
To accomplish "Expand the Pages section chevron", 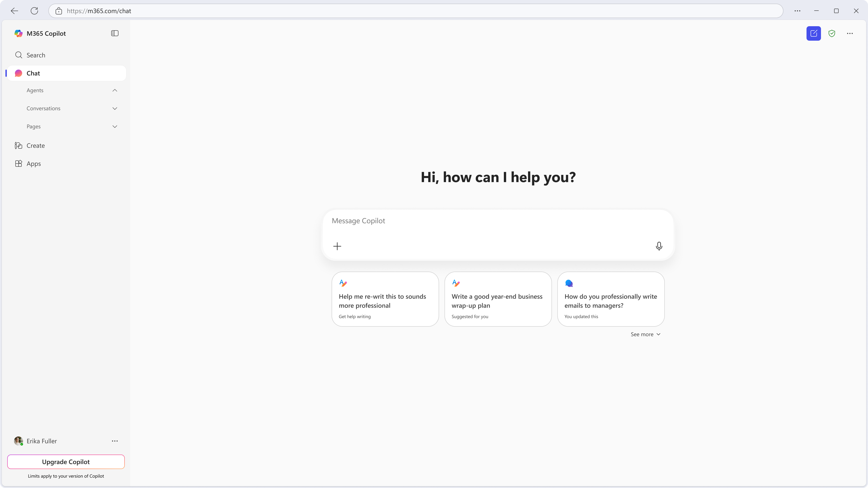I will tap(115, 127).
